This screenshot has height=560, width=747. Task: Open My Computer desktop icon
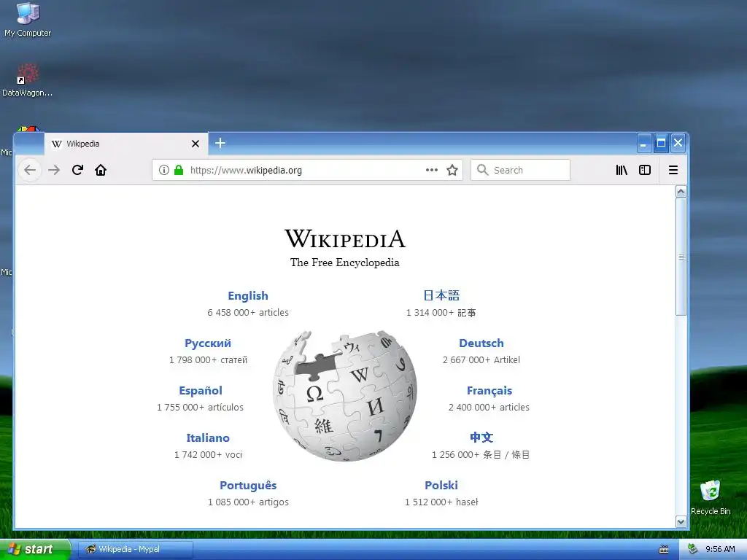[x=28, y=20]
